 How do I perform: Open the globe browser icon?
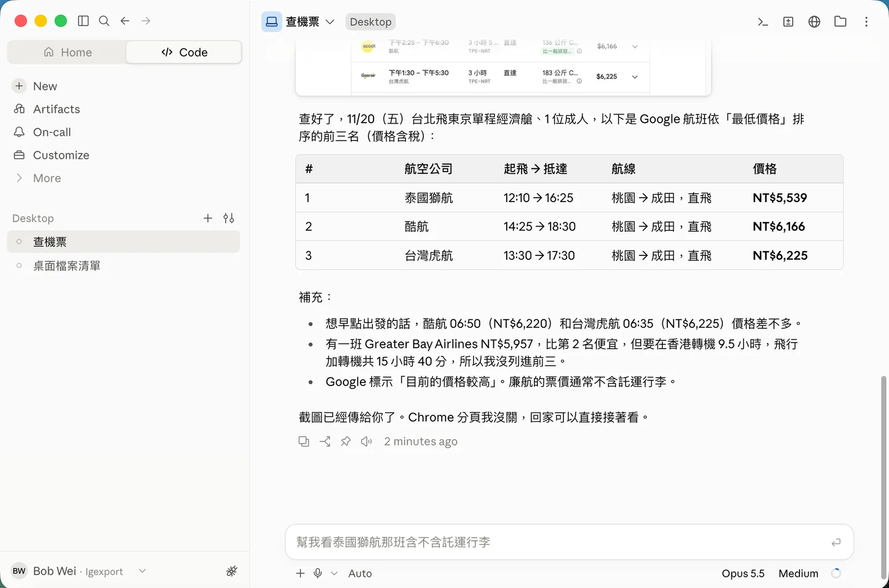815,22
